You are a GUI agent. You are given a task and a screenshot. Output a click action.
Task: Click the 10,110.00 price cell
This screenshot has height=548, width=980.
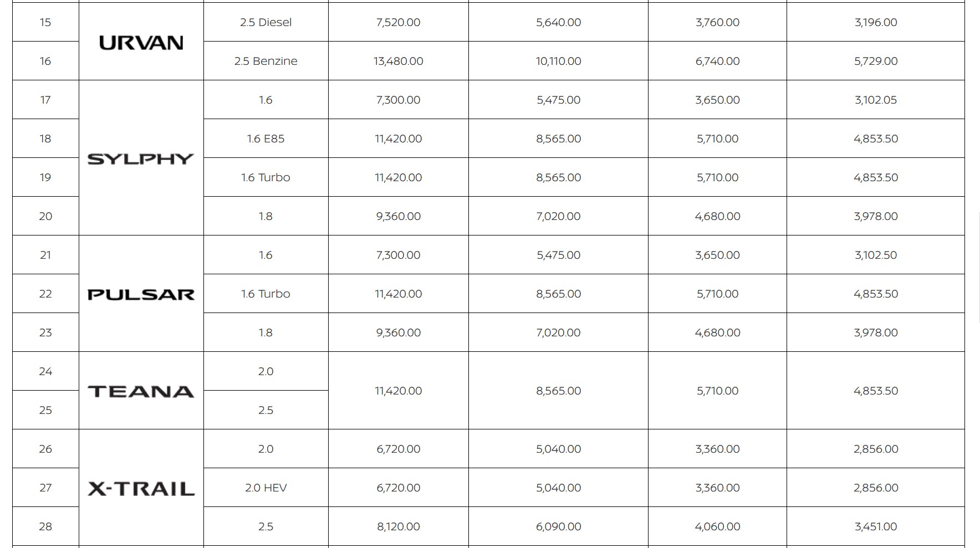pos(558,61)
